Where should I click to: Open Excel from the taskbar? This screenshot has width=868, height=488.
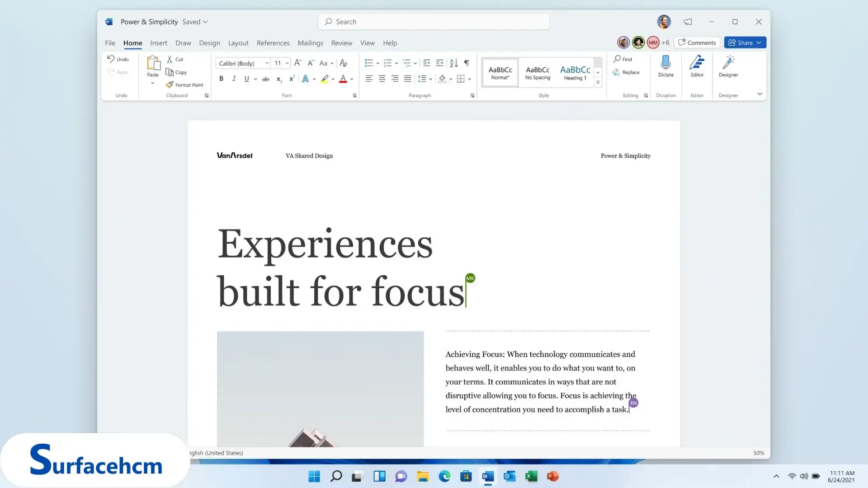(531, 476)
